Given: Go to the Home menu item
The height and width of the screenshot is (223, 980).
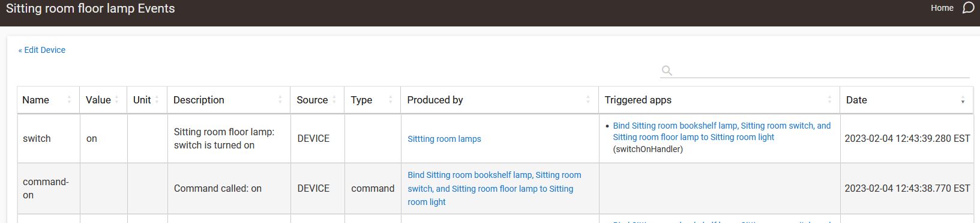Looking at the screenshot, I should (942, 8).
